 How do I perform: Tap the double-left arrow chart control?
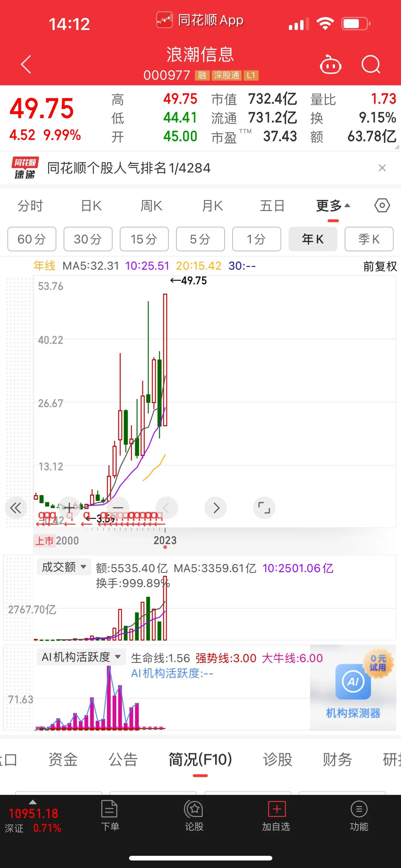point(15,508)
